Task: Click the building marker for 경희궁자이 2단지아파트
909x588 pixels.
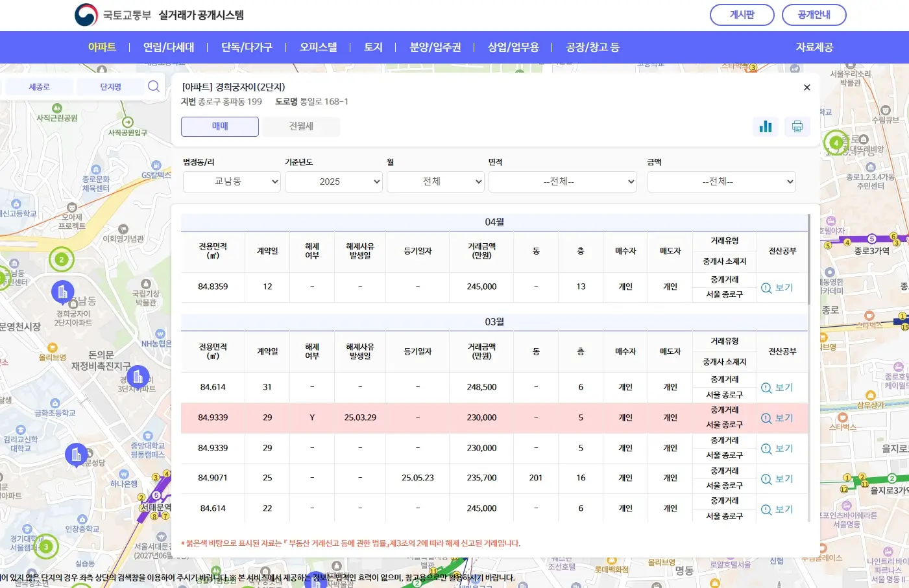Action: click(62, 292)
